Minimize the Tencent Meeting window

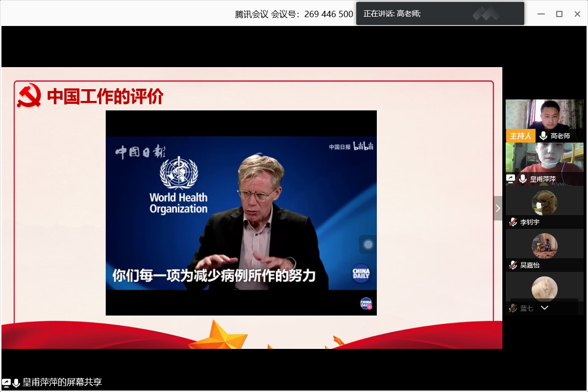coord(541,14)
